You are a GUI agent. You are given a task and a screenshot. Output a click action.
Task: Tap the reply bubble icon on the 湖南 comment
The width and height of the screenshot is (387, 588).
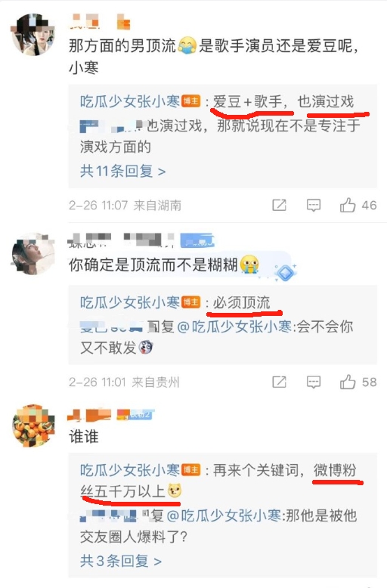tap(314, 205)
